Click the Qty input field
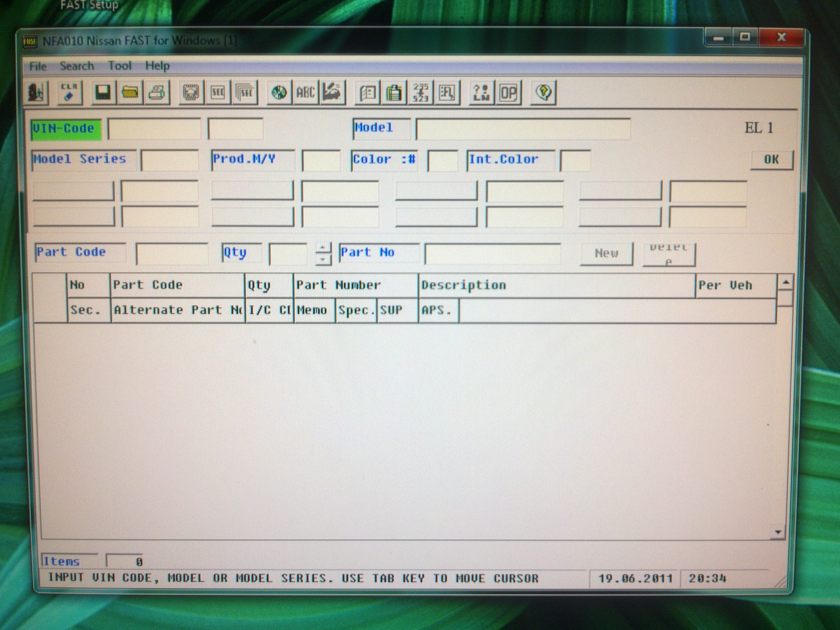This screenshot has height=630, width=840. click(288, 254)
